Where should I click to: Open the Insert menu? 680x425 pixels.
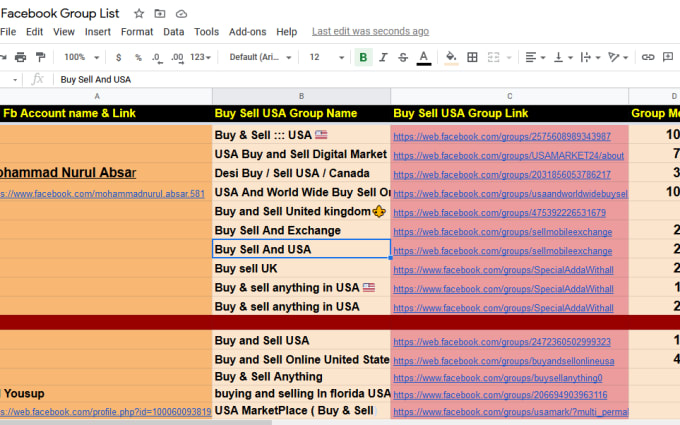coord(98,32)
